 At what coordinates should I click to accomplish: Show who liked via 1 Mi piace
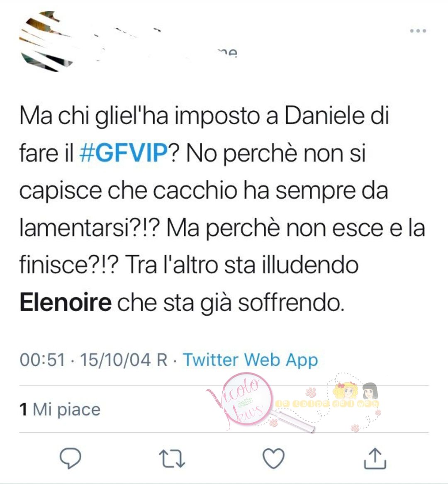coord(60,410)
